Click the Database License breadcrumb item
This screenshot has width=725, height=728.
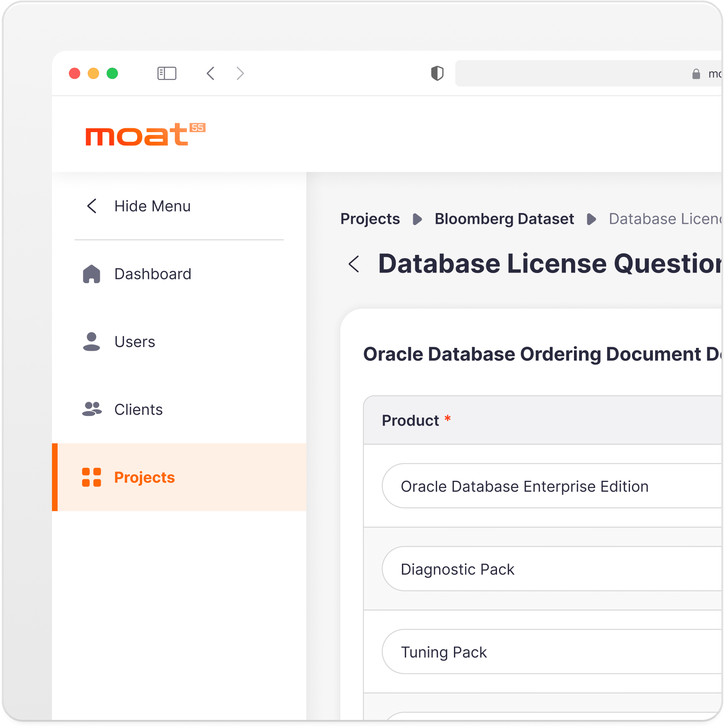[665, 219]
